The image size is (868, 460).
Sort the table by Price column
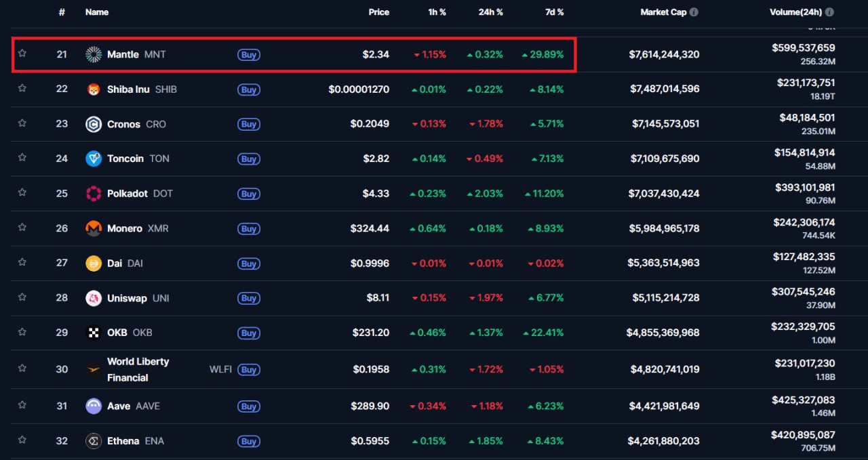tap(378, 12)
